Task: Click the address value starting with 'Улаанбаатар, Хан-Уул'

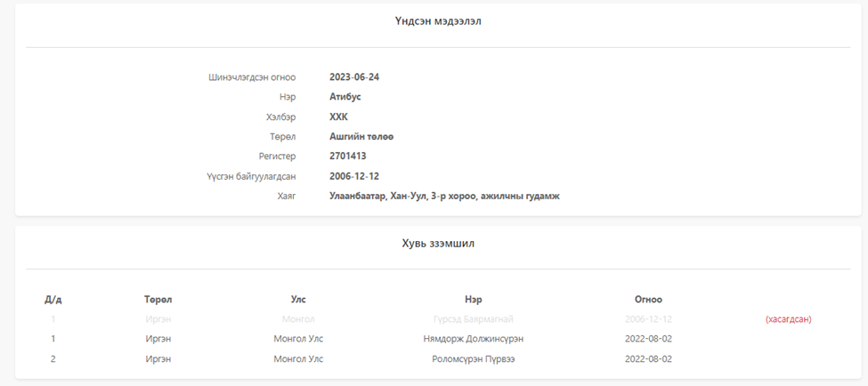Action: point(444,197)
